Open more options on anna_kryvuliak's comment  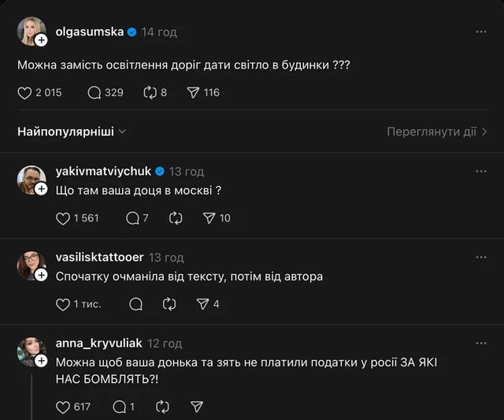point(481,344)
